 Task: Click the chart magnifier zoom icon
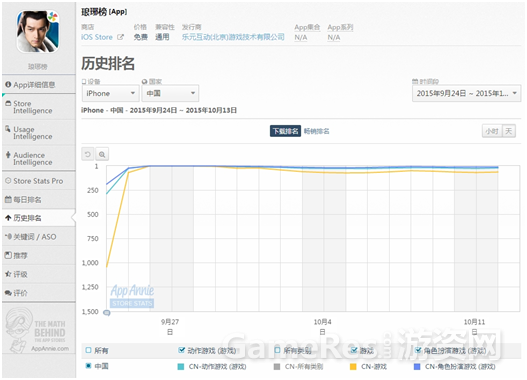(x=102, y=154)
